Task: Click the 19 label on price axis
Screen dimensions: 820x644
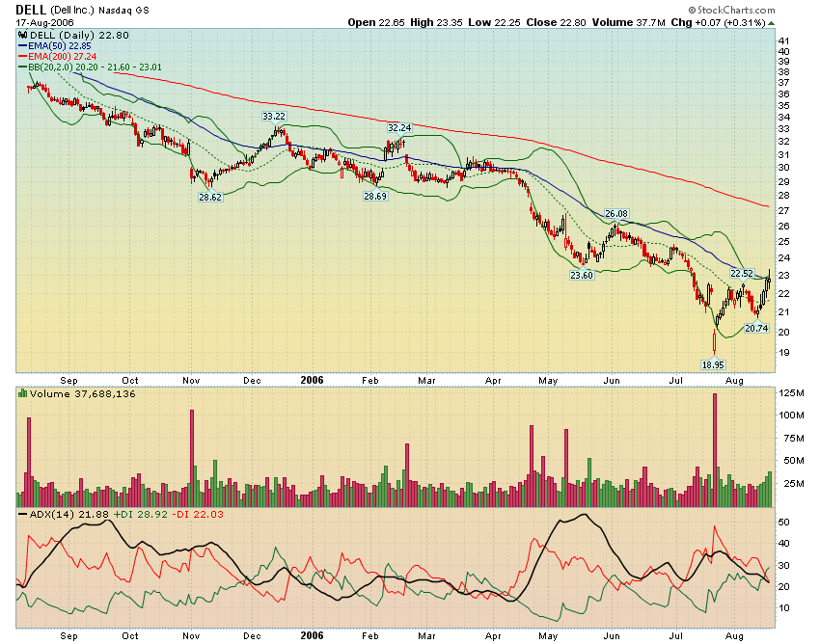Action: click(x=784, y=352)
